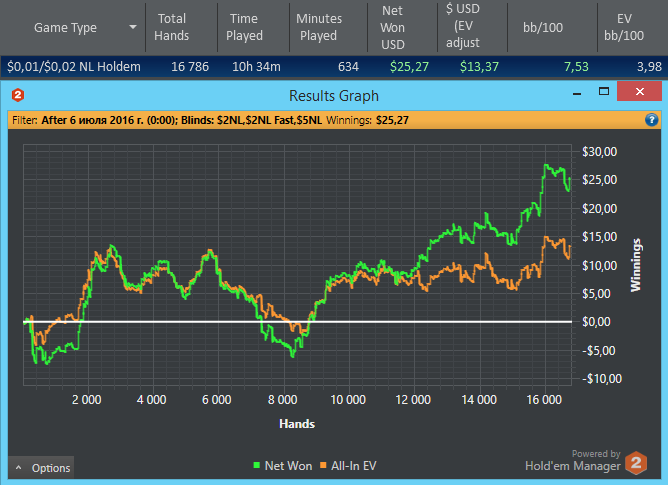The image size is (668, 485).
Task: Click the Hands x-axis title
Action: tap(297, 424)
